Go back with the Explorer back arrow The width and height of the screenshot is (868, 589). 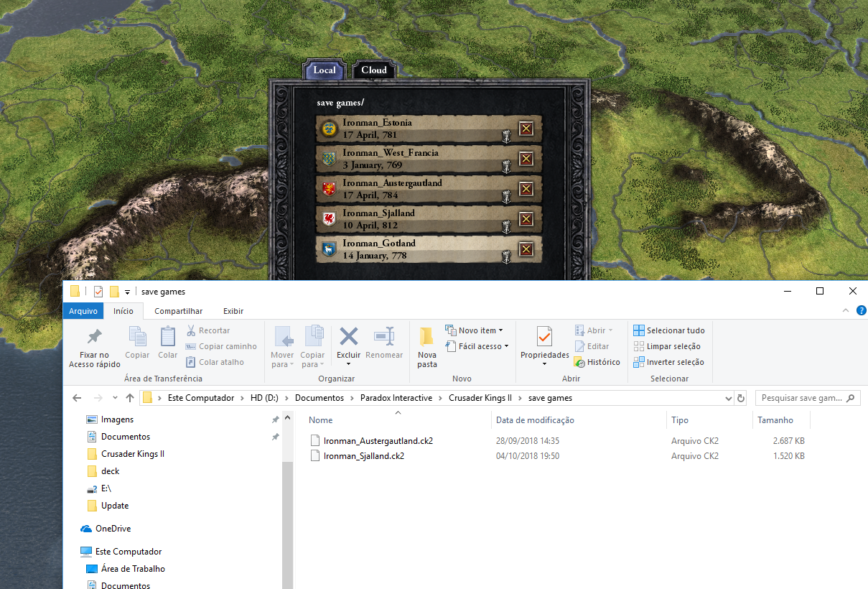(x=78, y=398)
